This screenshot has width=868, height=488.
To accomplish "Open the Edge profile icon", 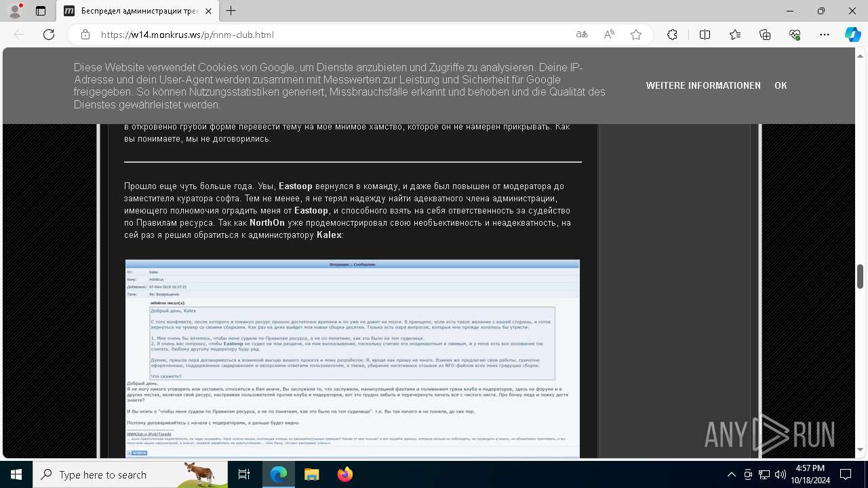I will [x=15, y=11].
